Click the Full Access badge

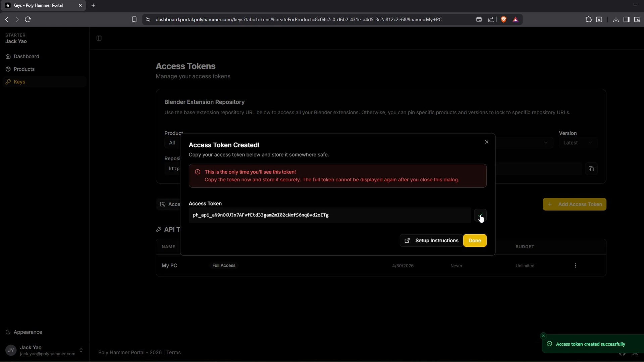point(224,265)
